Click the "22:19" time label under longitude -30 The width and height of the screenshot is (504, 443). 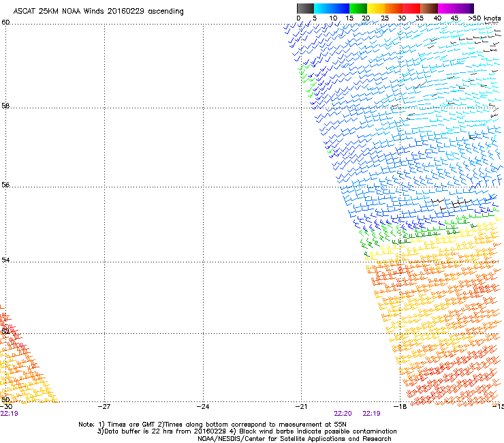(x=9, y=414)
